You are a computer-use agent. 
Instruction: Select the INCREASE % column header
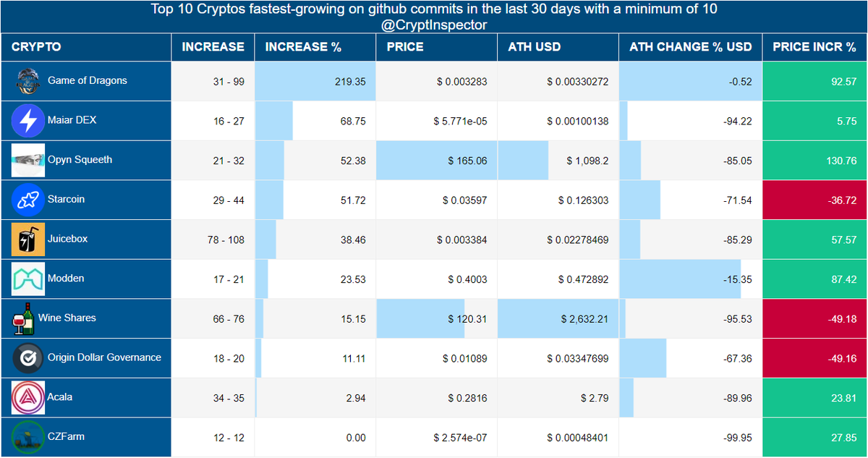[315, 47]
